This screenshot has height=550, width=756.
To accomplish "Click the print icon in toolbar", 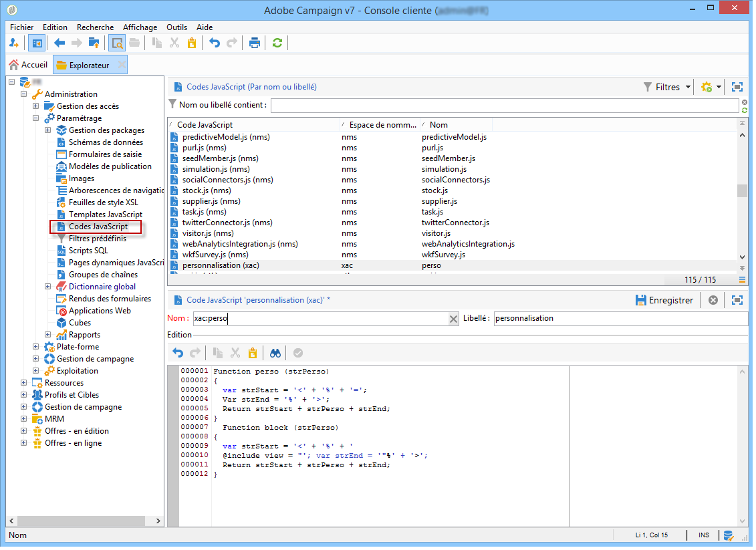I will coord(255,43).
